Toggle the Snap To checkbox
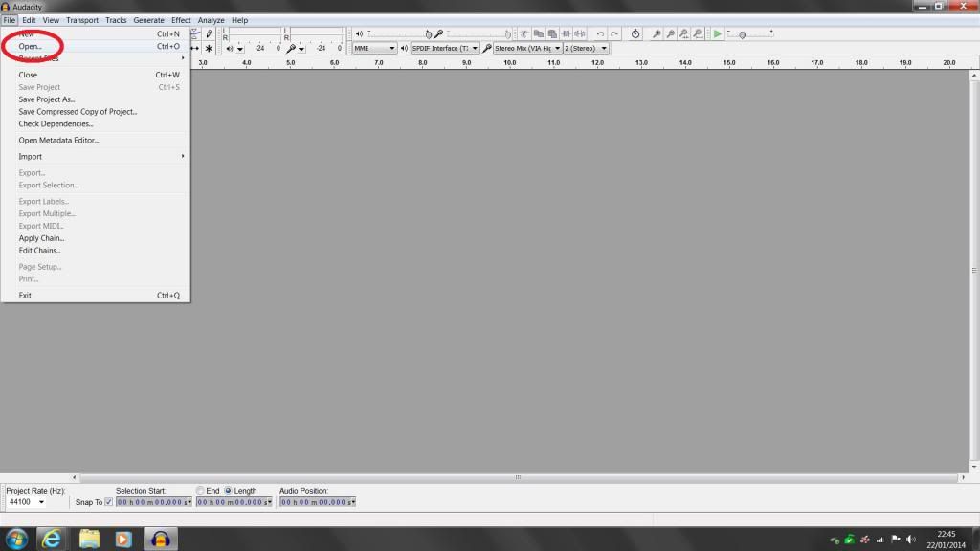 pos(109,501)
